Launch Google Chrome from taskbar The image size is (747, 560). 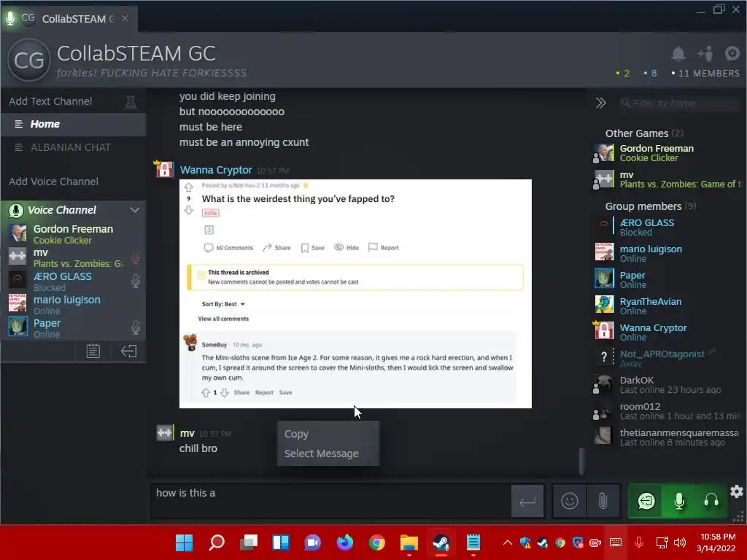click(377, 542)
